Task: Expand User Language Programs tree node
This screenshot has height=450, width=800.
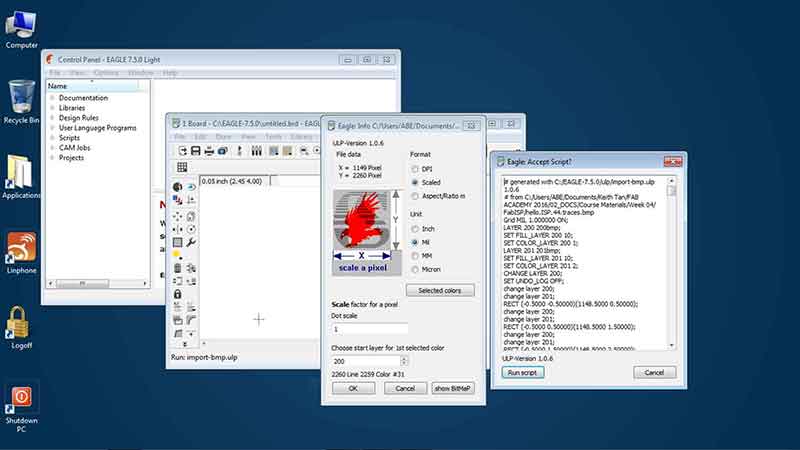Action: pyautogui.click(x=52, y=128)
